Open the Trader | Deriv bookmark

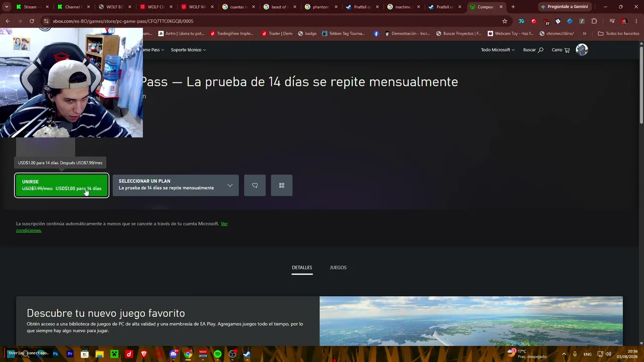(277, 34)
